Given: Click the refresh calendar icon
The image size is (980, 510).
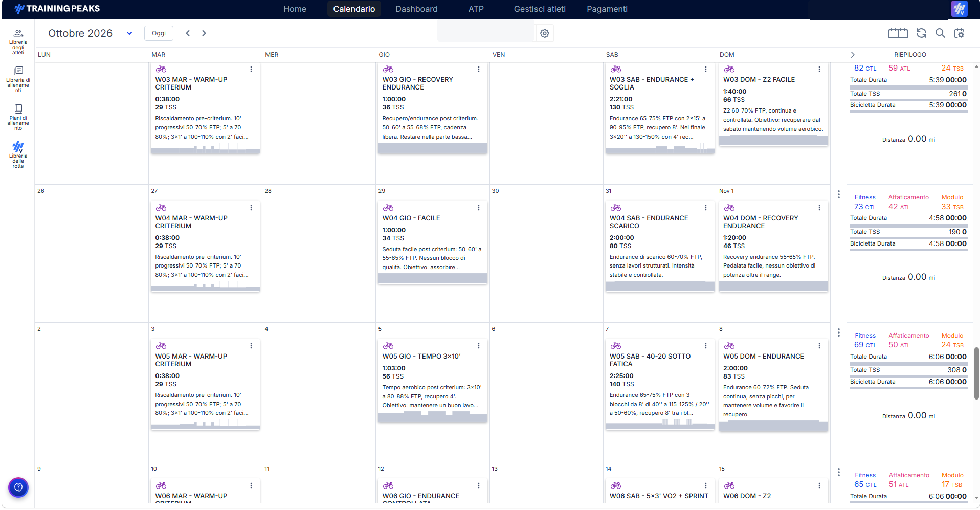Looking at the screenshot, I should 921,33.
